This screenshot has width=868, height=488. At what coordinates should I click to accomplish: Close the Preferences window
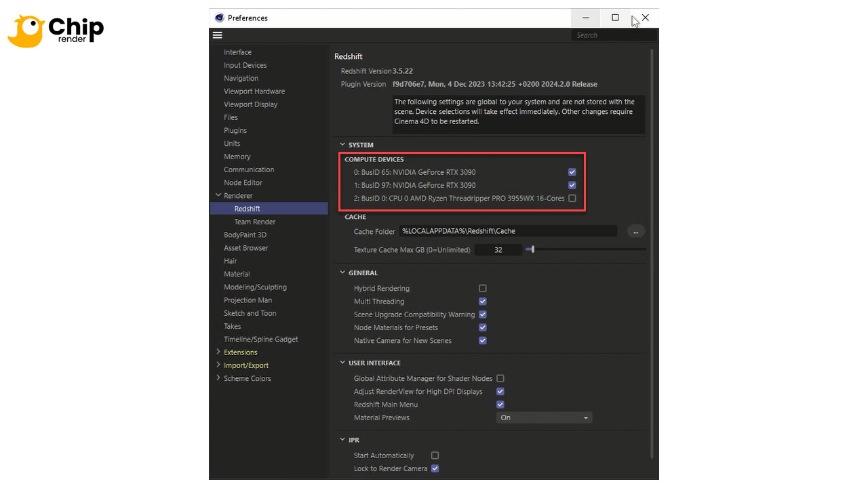[x=645, y=18]
